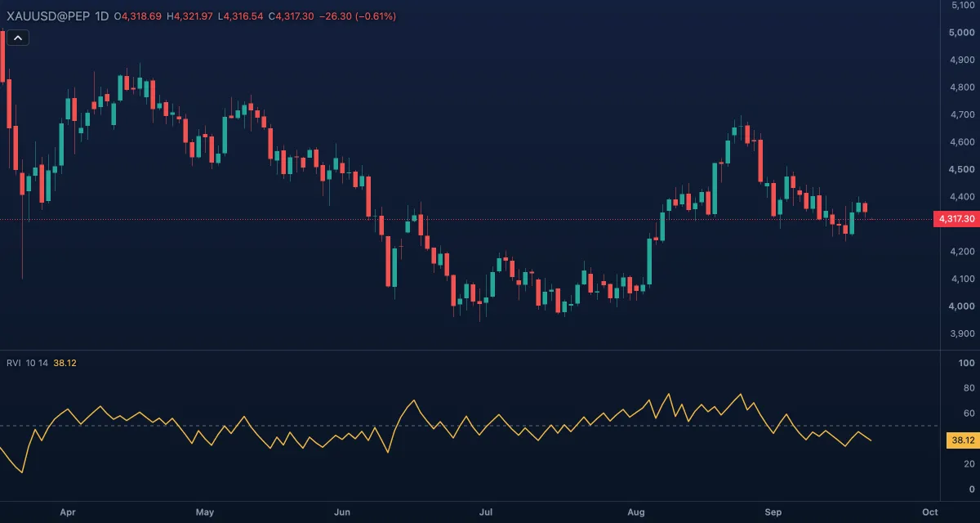The width and height of the screenshot is (980, 523).
Task: Click the 1D interval label
Action: coord(102,16)
